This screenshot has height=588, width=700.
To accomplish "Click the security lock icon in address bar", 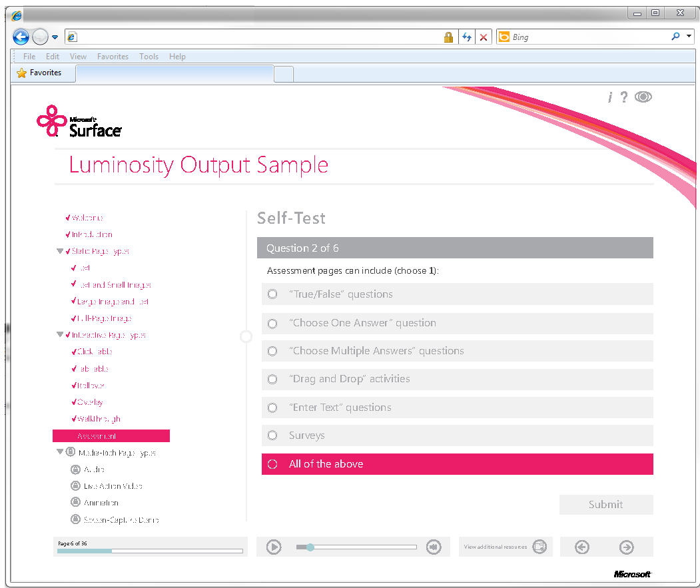I will coord(448,37).
